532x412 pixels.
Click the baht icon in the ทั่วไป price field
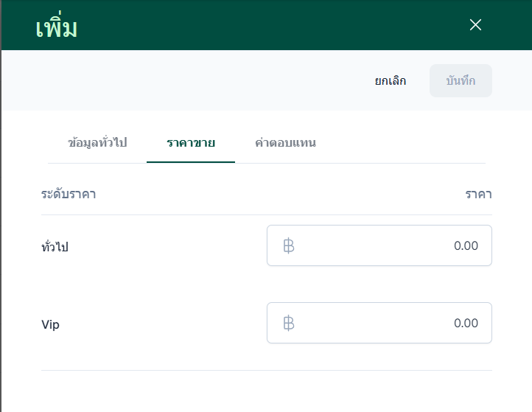pyautogui.click(x=289, y=245)
